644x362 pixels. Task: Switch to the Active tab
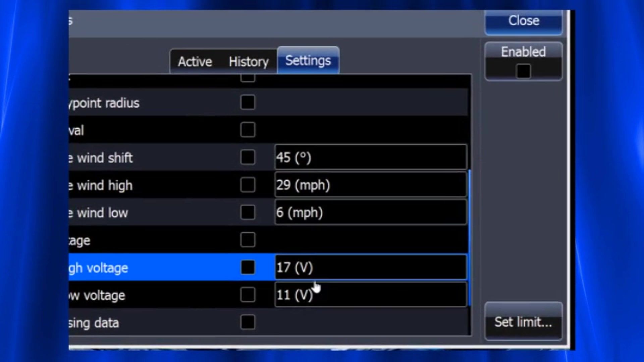(x=195, y=62)
